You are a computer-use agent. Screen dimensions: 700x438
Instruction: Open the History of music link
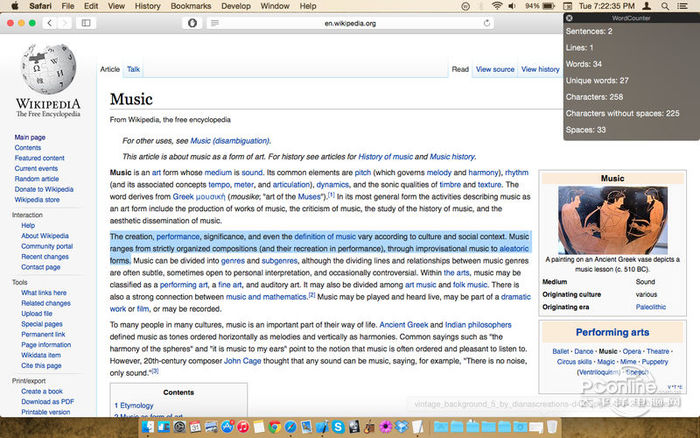pyautogui.click(x=385, y=157)
